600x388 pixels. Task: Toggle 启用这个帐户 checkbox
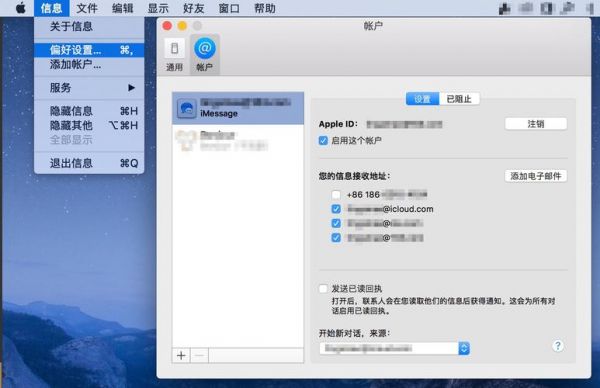[323, 140]
